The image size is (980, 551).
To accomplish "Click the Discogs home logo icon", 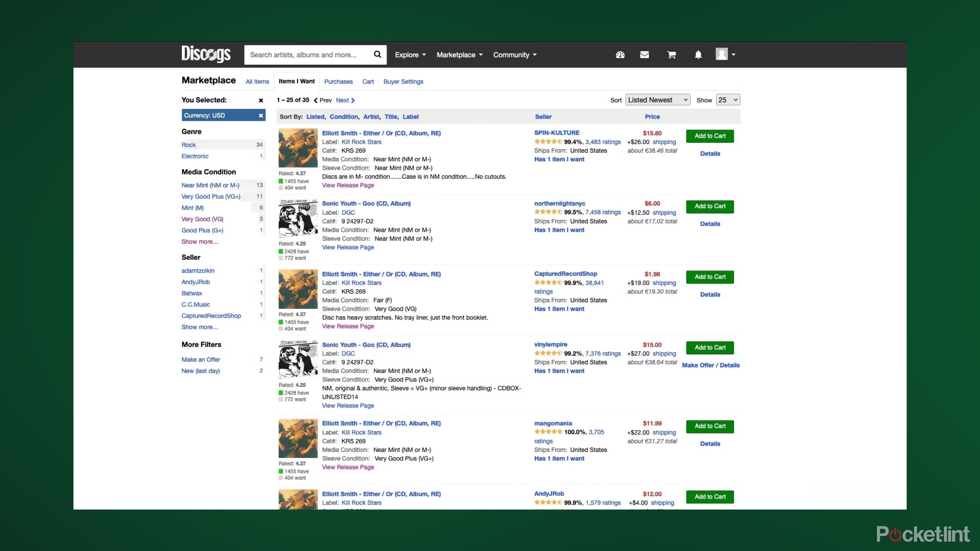I will coord(206,54).
